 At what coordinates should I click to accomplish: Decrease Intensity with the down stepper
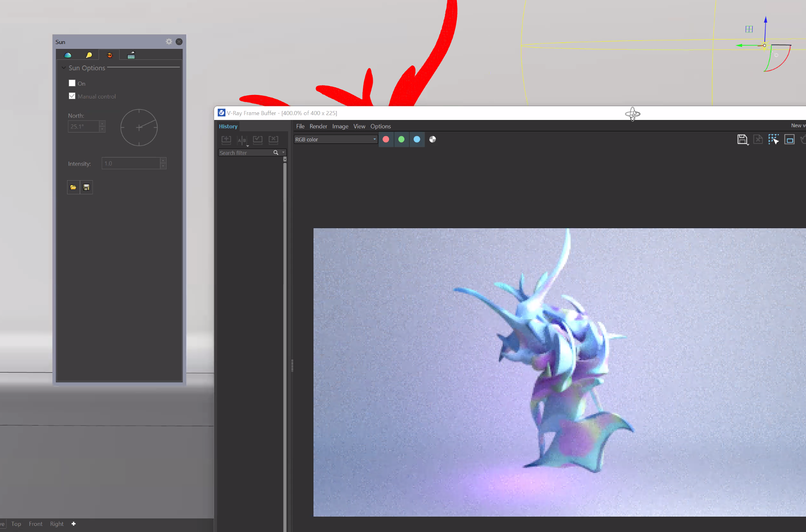(163, 166)
